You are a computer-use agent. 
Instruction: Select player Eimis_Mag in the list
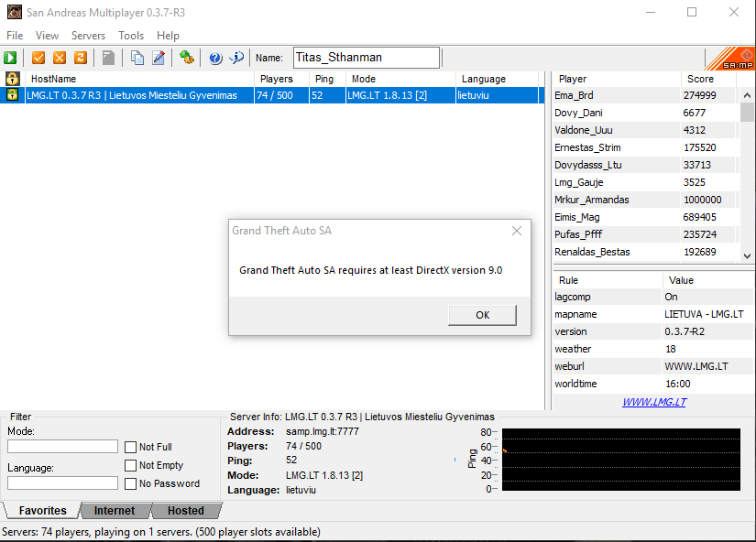(x=645, y=217)
